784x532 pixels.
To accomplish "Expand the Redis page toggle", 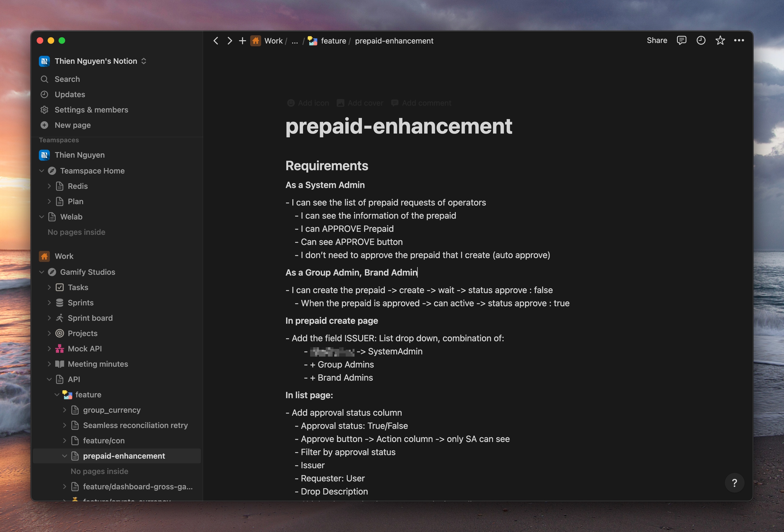I will point(49,186).
